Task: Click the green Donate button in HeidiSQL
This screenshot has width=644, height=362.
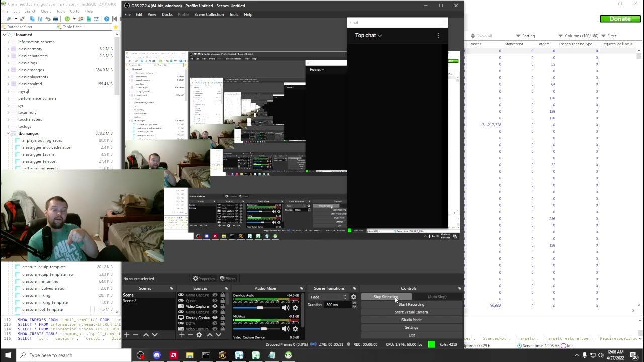Action: 620,19
